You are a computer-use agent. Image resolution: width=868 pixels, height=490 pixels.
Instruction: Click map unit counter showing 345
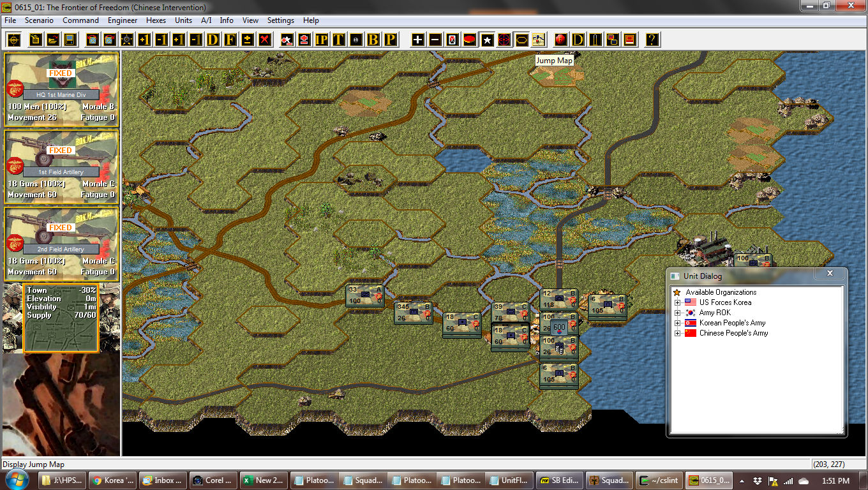pyautogui.click(x=413, y=312)
